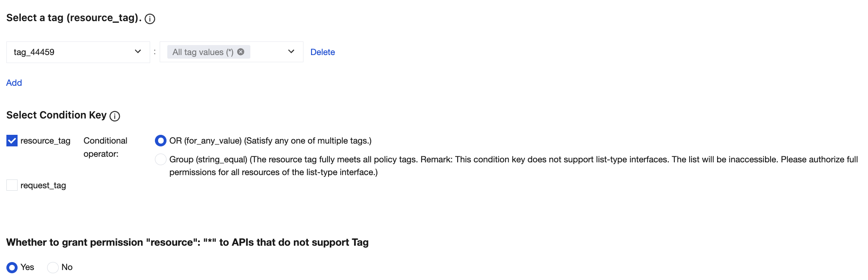Select the OR (for_any_value) radio option
The width and height of the screenshot is (868, 280).
pos(161,141)
